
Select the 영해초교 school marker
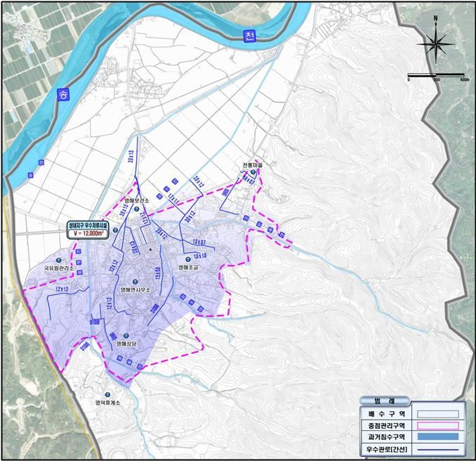pos(189,259)
